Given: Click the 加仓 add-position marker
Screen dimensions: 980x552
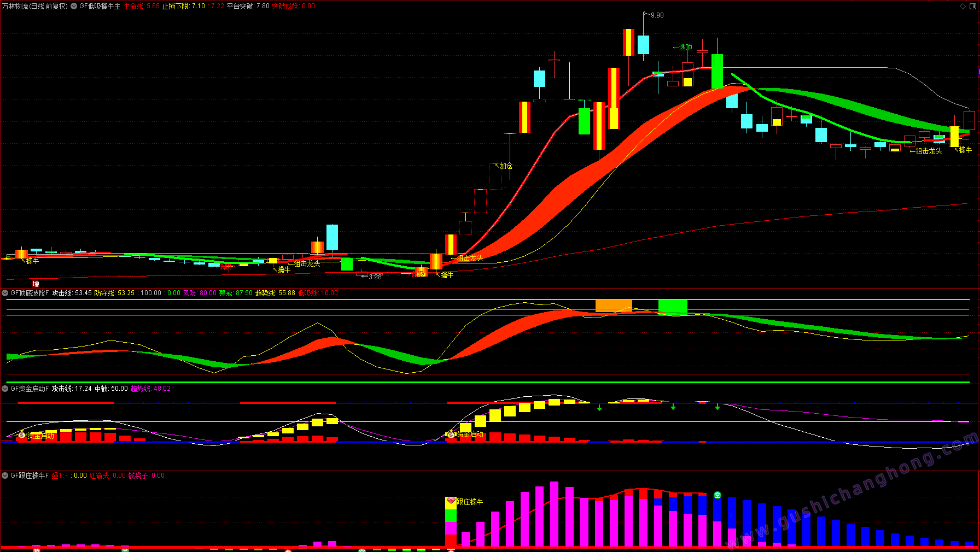Looking at the screenshot, I should click(x=503, y=166).
